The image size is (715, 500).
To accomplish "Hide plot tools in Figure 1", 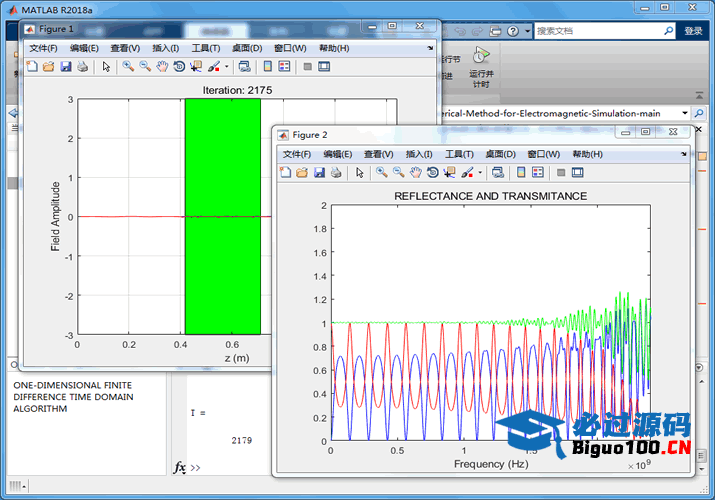I will pyautogui.click(x=307, y=67).
